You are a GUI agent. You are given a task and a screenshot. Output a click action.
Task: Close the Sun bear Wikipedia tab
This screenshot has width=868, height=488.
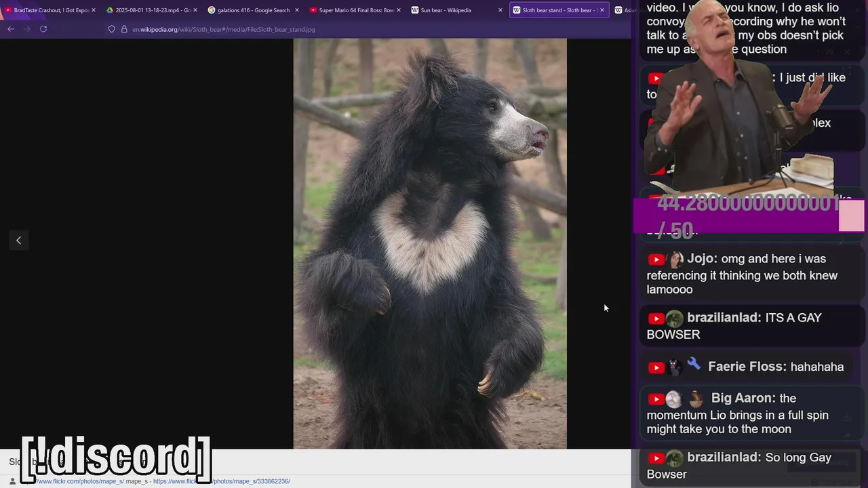500,10
